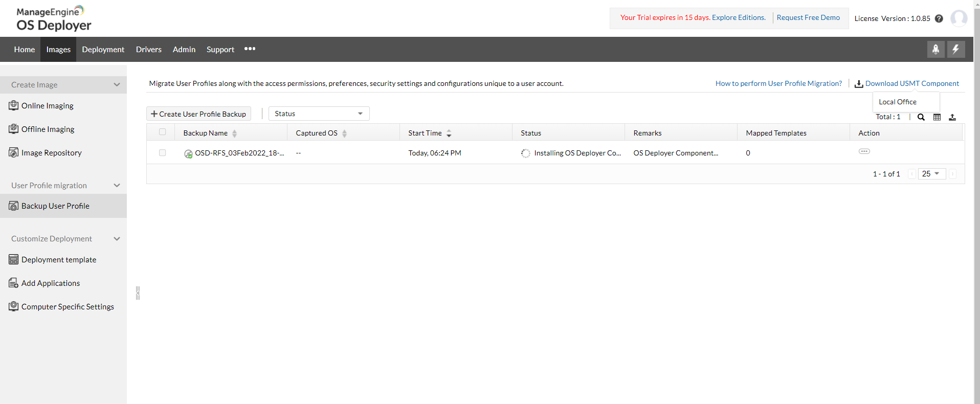Click the installing progress spinner in Status column
The height and width of the screenshot is (404, 980).
525,153
